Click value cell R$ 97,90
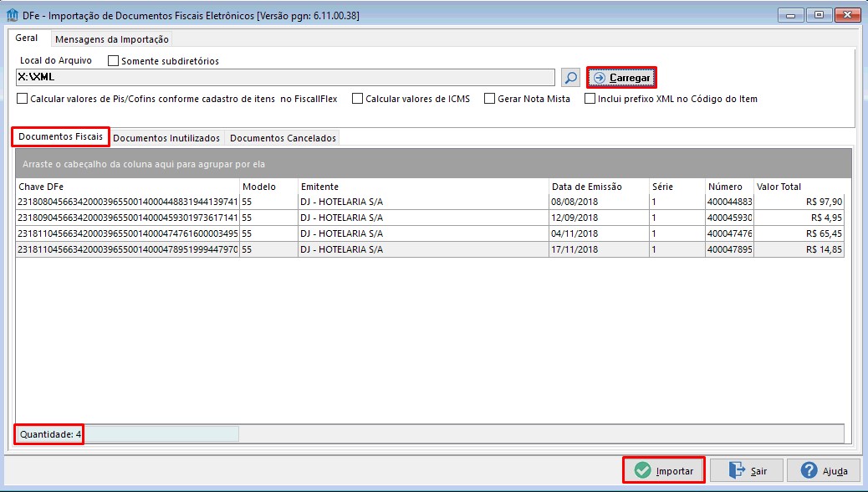 (x=799, y=202)
